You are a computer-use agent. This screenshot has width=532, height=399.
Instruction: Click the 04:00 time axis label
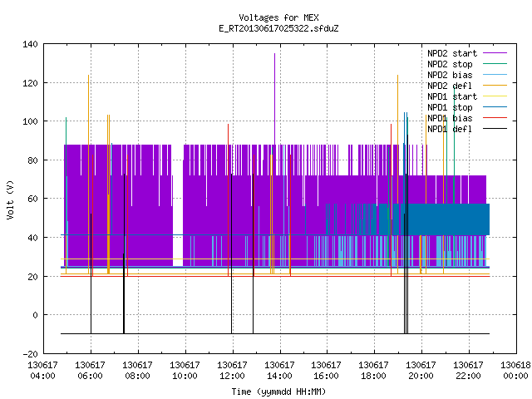coord(42,371)
